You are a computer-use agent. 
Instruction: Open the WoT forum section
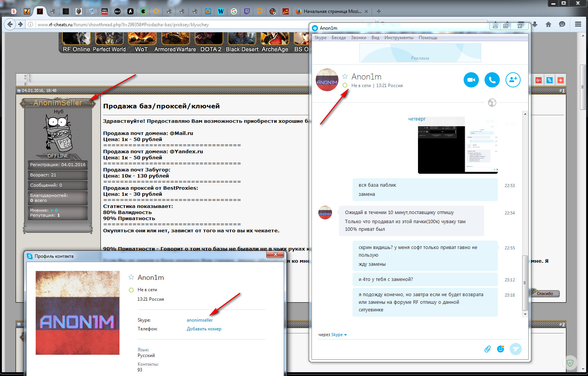click(x=141, y=43)
